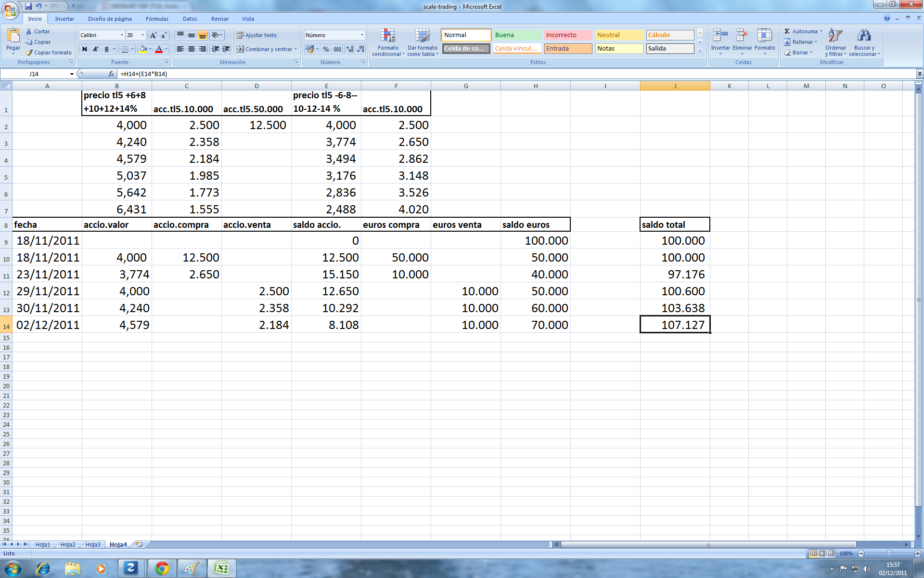Switch to the Fórmulas ribbon tab
This screenshot has width=924, height=578.
click(x=157, y=19)
